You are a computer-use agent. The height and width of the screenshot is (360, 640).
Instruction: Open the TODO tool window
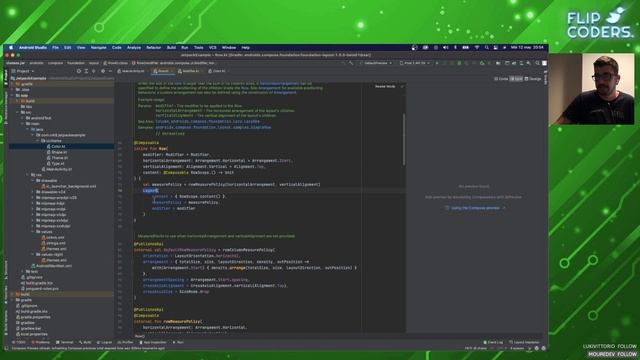pos(19,342)
